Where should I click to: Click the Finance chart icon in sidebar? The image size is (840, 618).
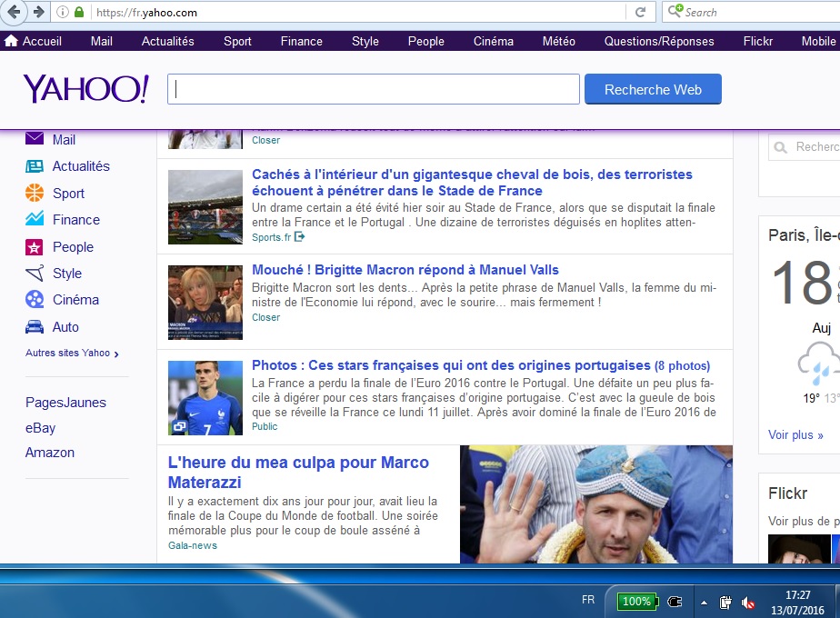35,219
